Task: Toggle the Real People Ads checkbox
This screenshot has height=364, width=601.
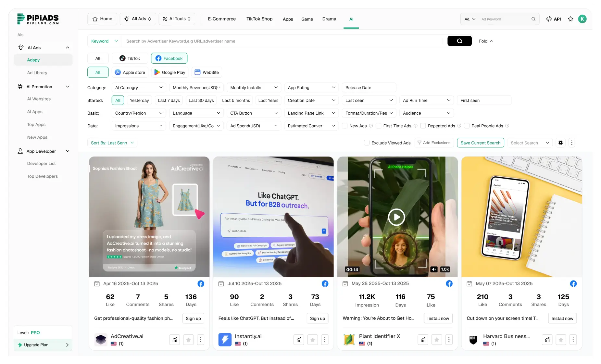Action: 467,126
